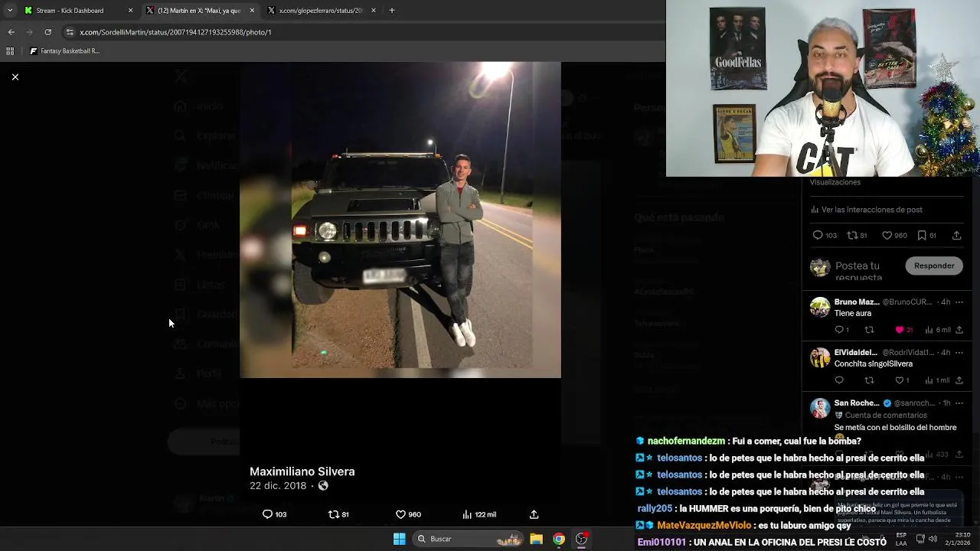Close the Stream - Kick Dashboard tab
Screen dimensions: 980x551
[130, 11]
